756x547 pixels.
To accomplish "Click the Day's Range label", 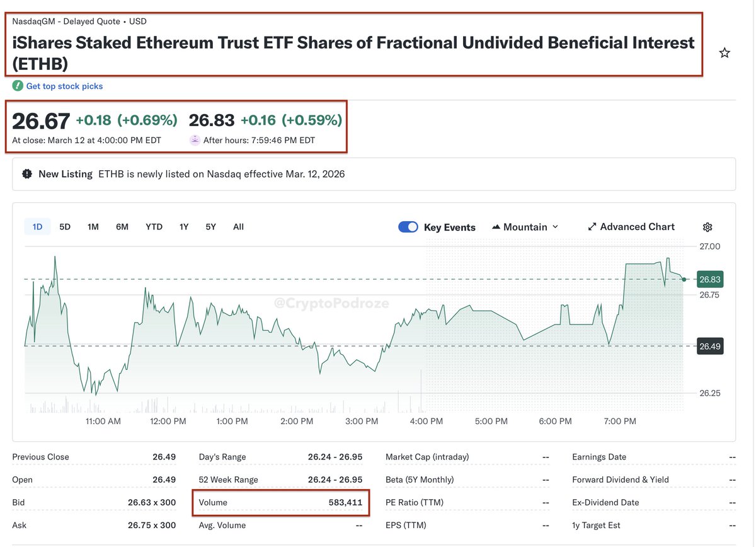I will [222, 457].
